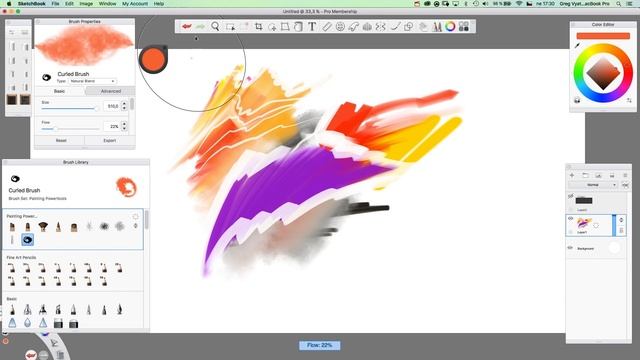Viewport: 640px width, 360px height.
Task: Click the eyedropper in Color Editor
Action: (577, 46)
